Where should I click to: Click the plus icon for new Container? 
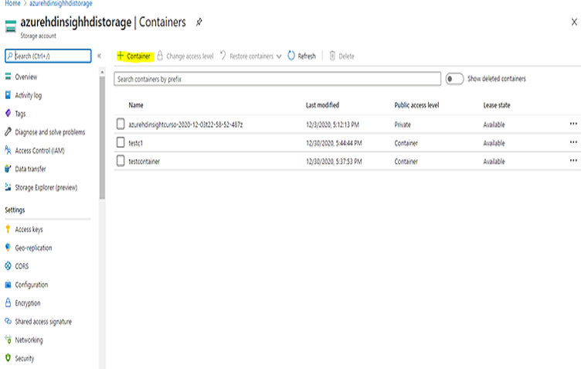[121, 56]
